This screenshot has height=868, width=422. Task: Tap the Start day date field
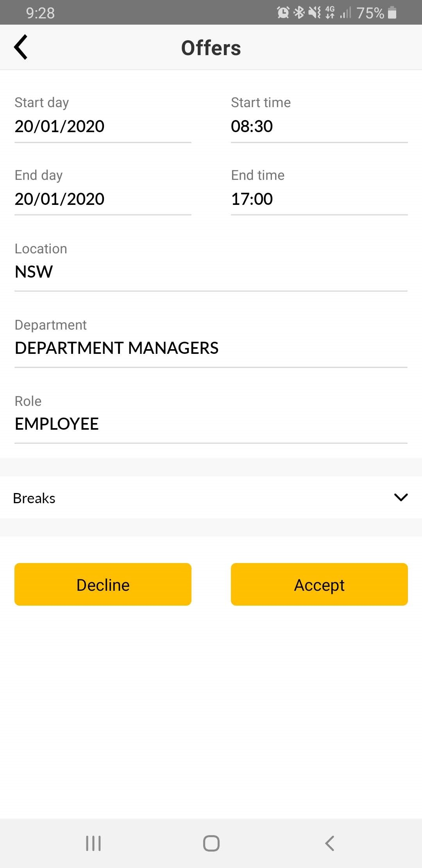click(102, 126)
